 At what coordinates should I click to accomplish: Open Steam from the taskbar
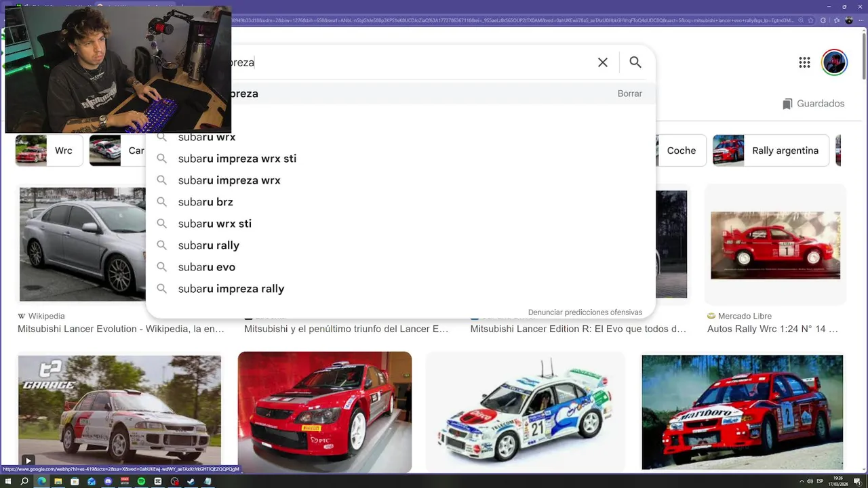click(191, 481)
